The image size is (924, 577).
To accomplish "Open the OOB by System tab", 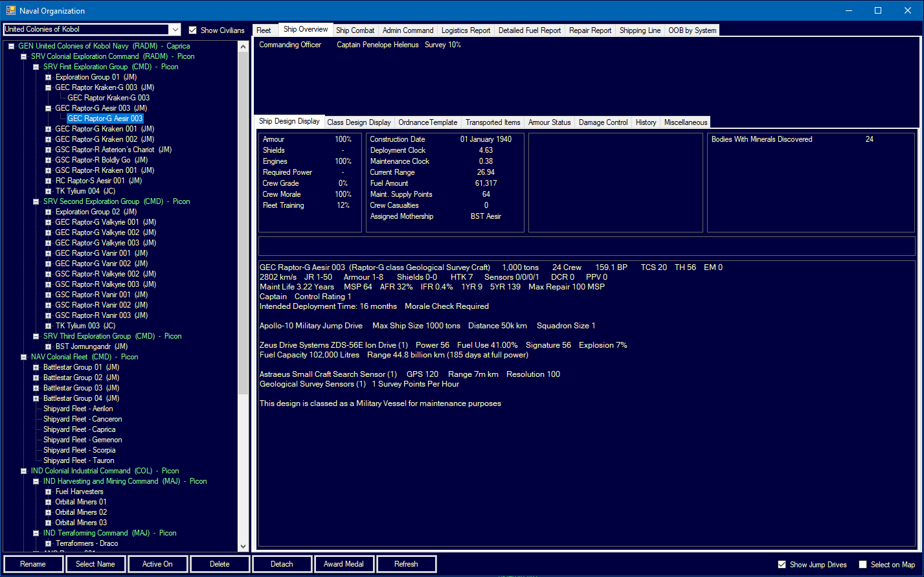I will (692, 30).
